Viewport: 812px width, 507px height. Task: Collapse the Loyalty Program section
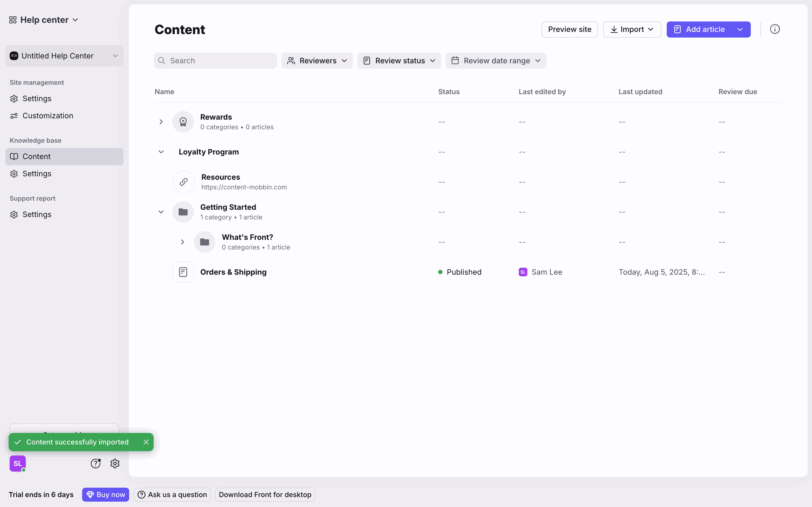coord(161,152)
